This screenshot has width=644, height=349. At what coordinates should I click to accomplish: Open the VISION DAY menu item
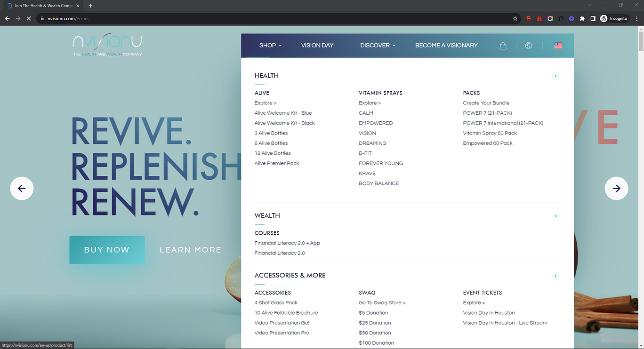pos(317,46)
